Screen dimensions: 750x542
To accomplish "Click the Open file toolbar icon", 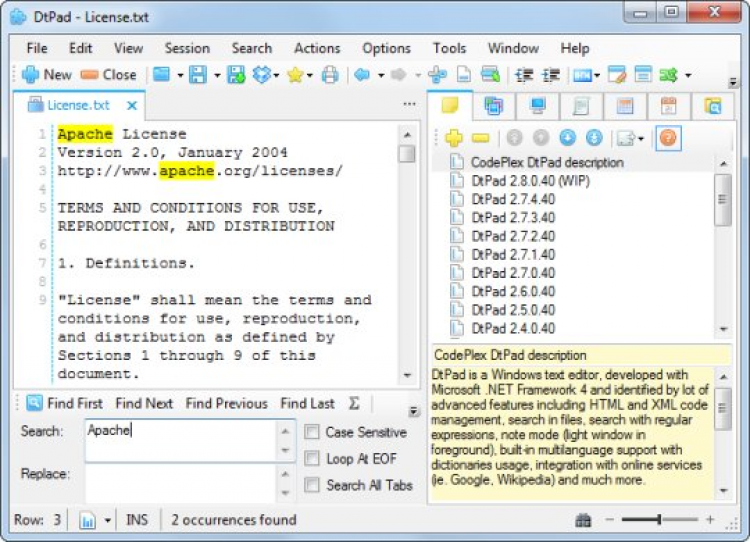I will tap(162, 75).
